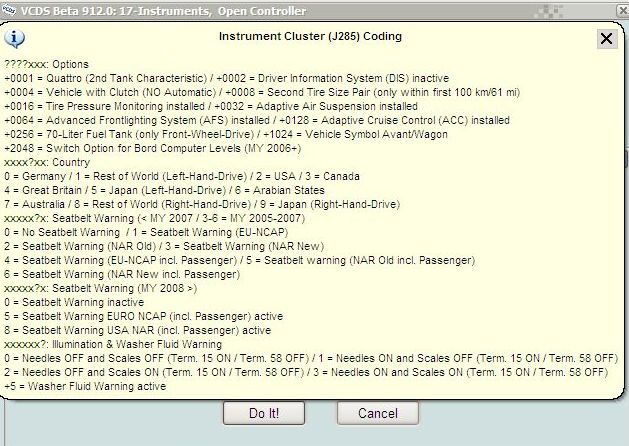Click '0 = Seatbelt Warning inactive' line

(x=74, y=302)
